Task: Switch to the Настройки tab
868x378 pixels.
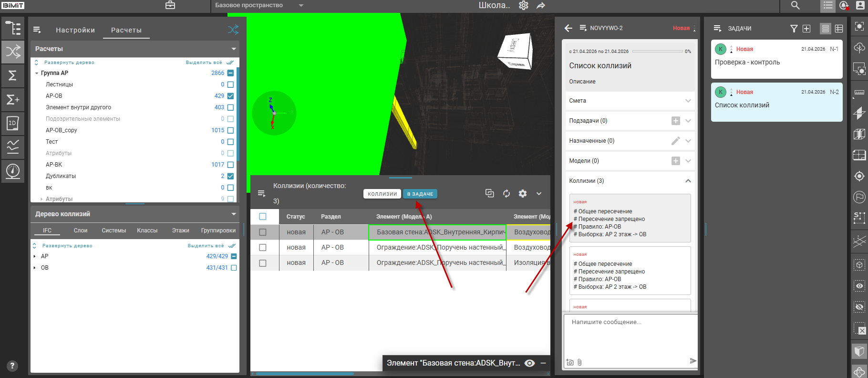Action: pyautogui.click(x=75, y=30)
